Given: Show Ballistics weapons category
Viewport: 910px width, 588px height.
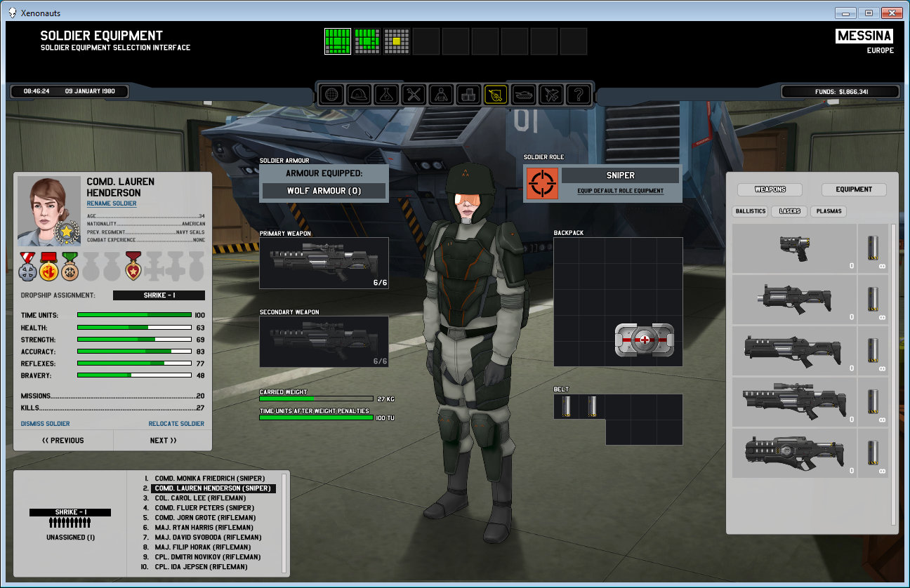Looking at the screenshot, I should [750, 211].
